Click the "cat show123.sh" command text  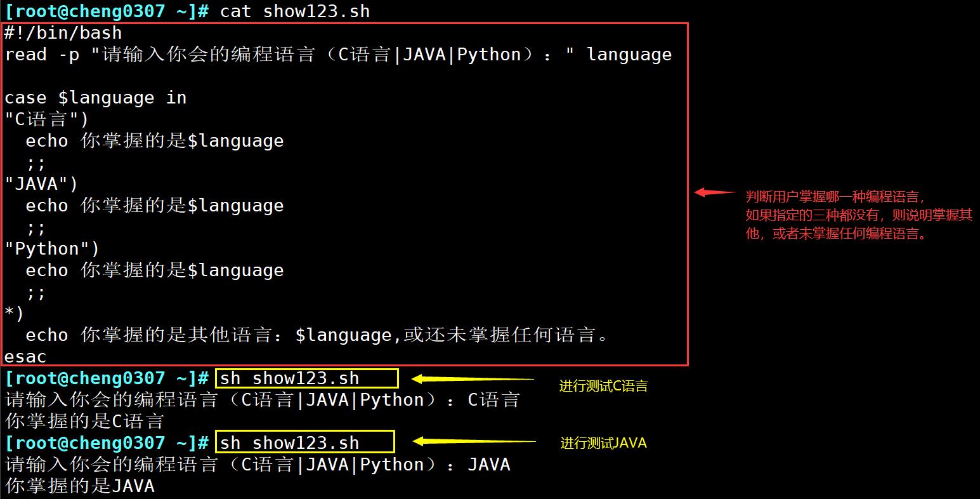(295, 11)
